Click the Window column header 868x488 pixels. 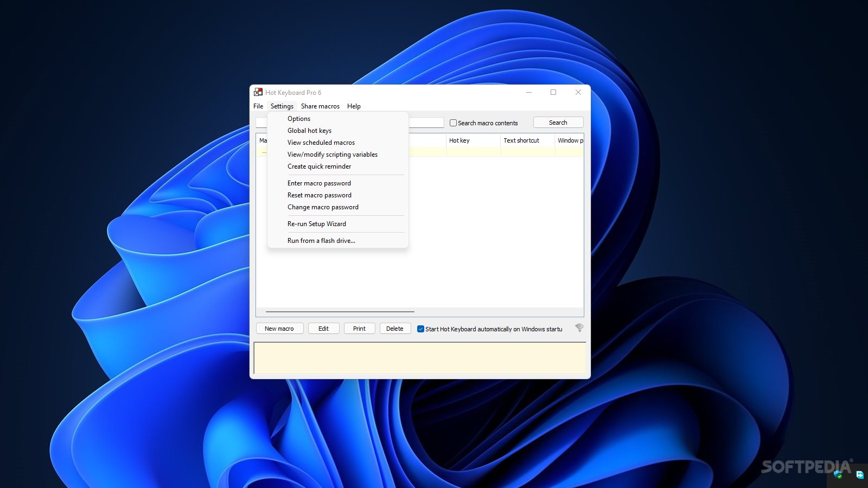tap(570, 140)
